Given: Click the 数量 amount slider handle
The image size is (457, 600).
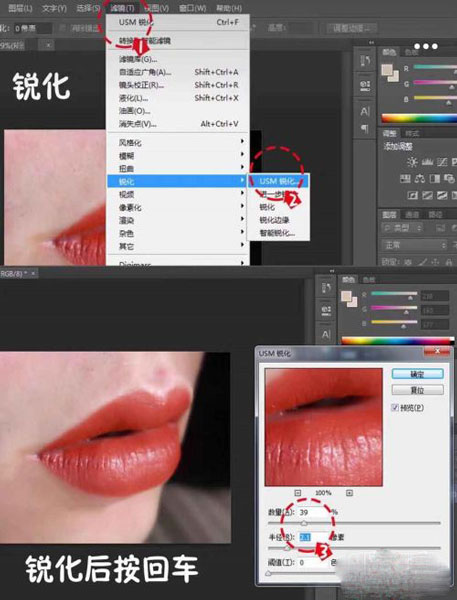Looking at the screenshot, I should tap(304, 523).
